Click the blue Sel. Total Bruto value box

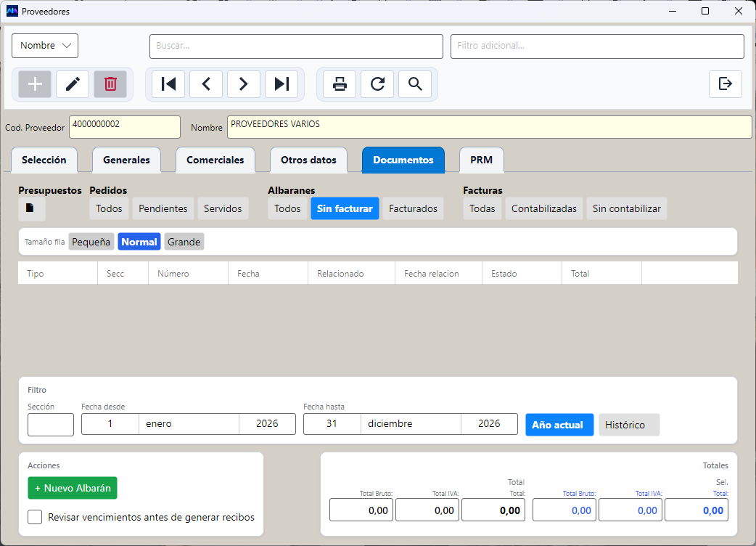click(564, 510)
